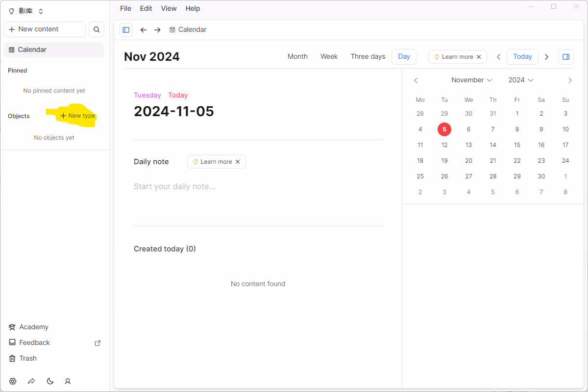Screen dimensions: 588x392
Task: Open the View menu
Action: tap(169, 8)
